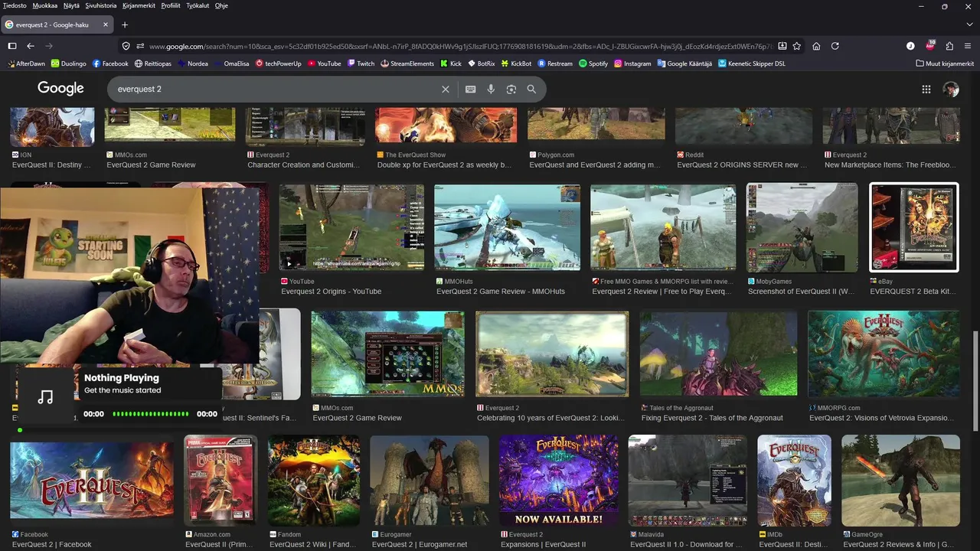This screenshot has height=551, width=980.
Task: Open the browser home page
Action: pyautogui.click(x=816, y=46)
